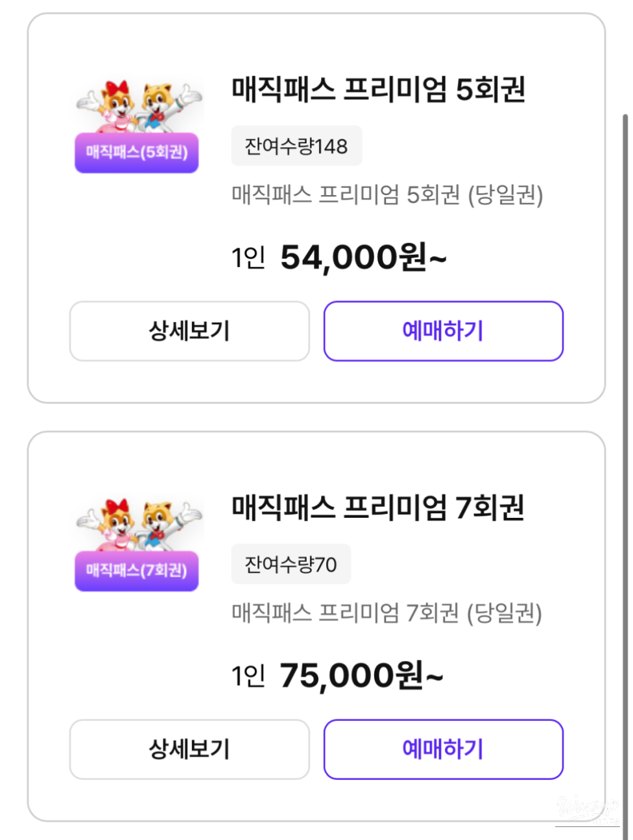Tap the 54,000원~ price
The width and height of the screenshot is (633, 840).
click(x=363, y=257)
